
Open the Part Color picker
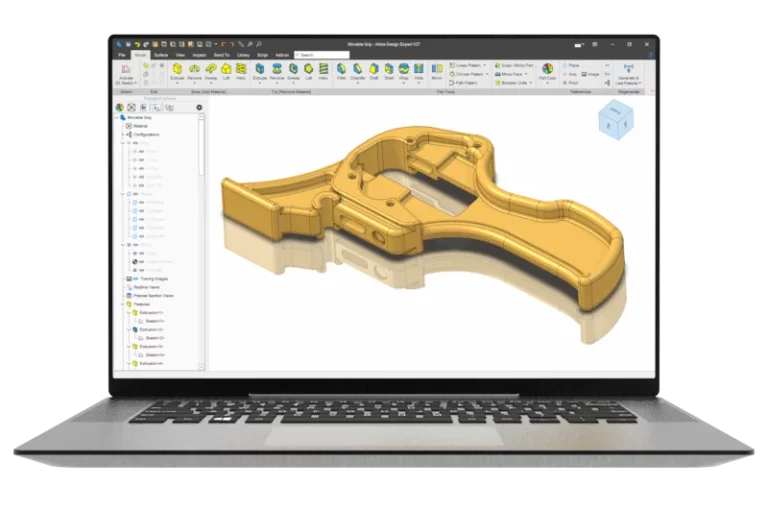coord(547,72)
